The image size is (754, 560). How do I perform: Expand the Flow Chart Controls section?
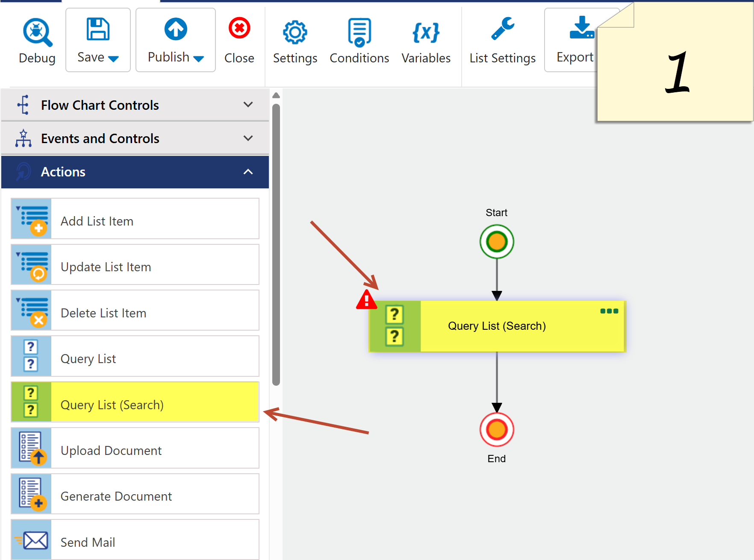pyautogui.click(x=248, y=105)
